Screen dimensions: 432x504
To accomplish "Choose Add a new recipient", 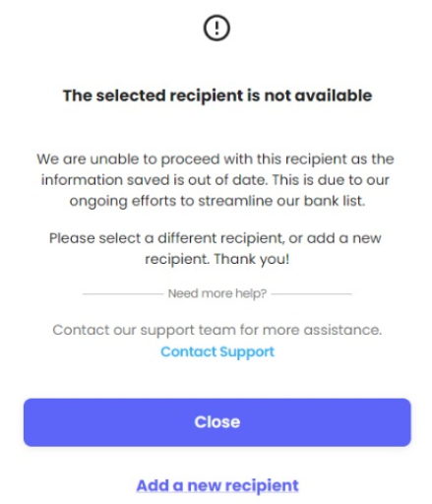I will click(217, 485).
